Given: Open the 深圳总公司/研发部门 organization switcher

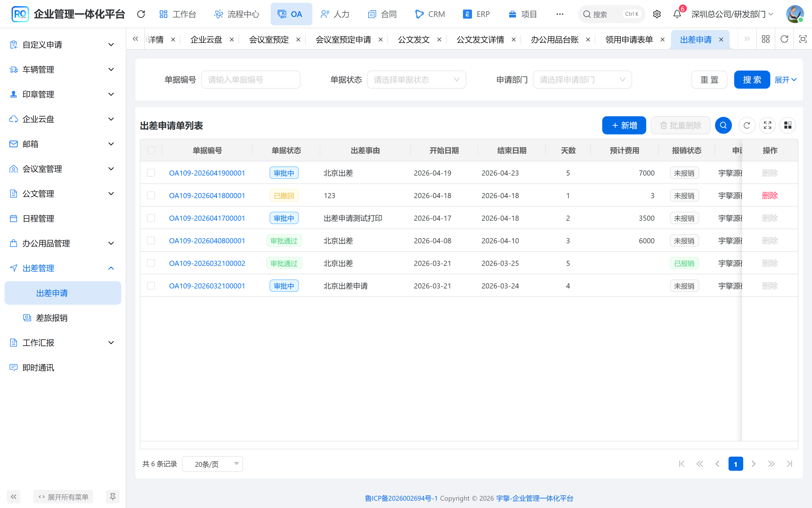Looking at the screenshot, I should (x=732, y=14).
